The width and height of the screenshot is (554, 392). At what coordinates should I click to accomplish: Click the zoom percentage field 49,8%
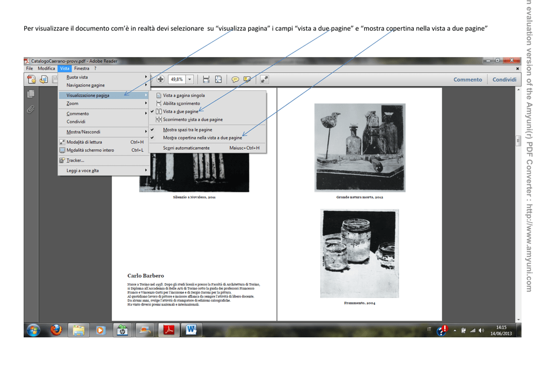(177, 79)
